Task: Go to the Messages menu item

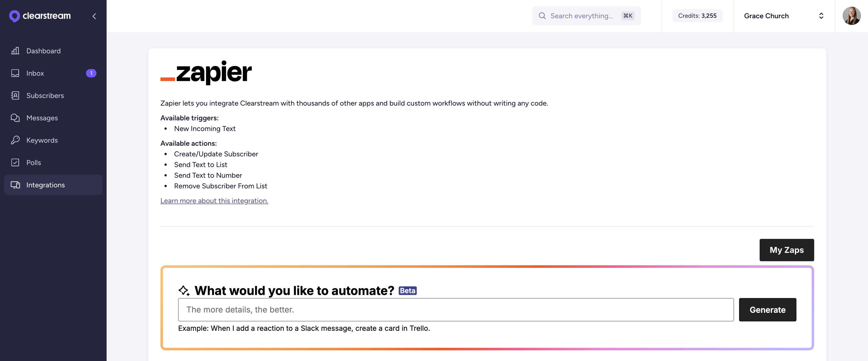Action: 42,118
